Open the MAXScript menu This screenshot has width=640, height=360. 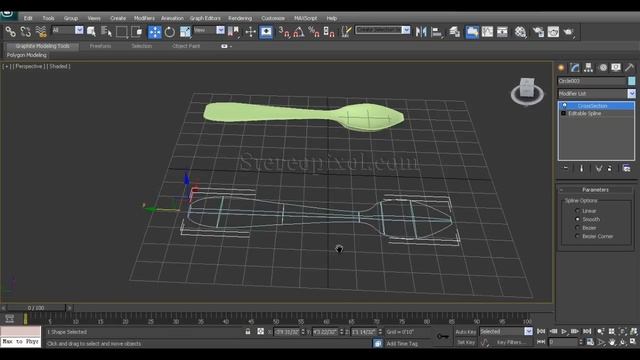click(305, 18)
